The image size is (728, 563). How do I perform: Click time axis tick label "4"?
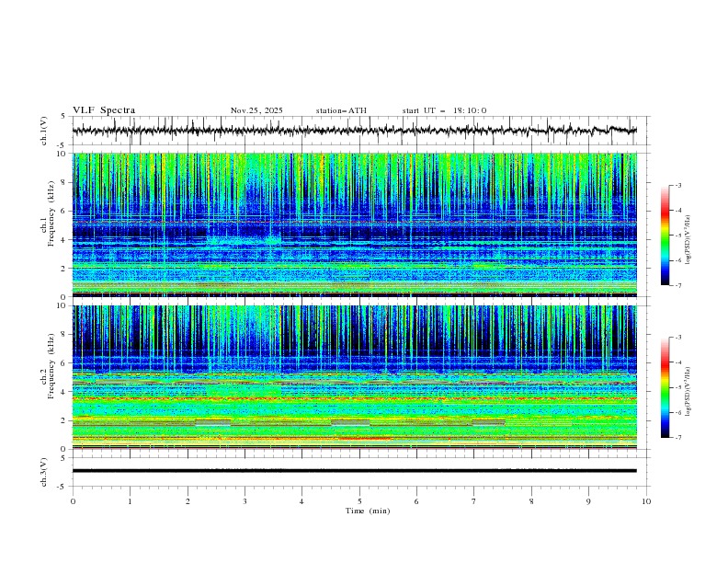pos(301,501)
